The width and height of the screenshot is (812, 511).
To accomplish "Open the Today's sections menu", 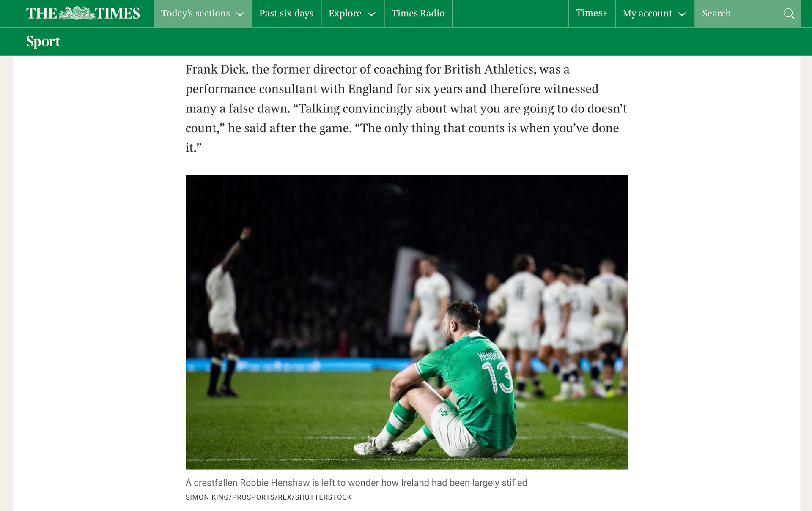I will coord(203,14).
